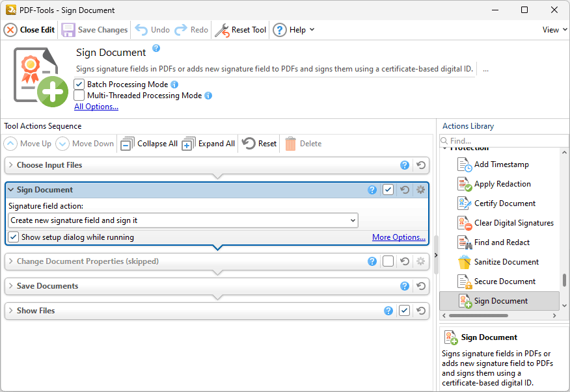The width and height of the screenshot is (570, 392).
Task: Open the Help dropdown menu
Action: point(293,30)
